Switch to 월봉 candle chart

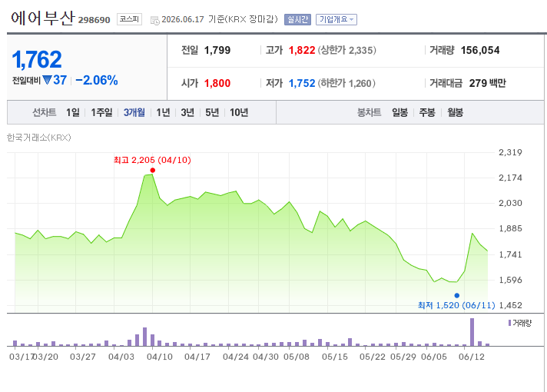(x=455, y=112)
